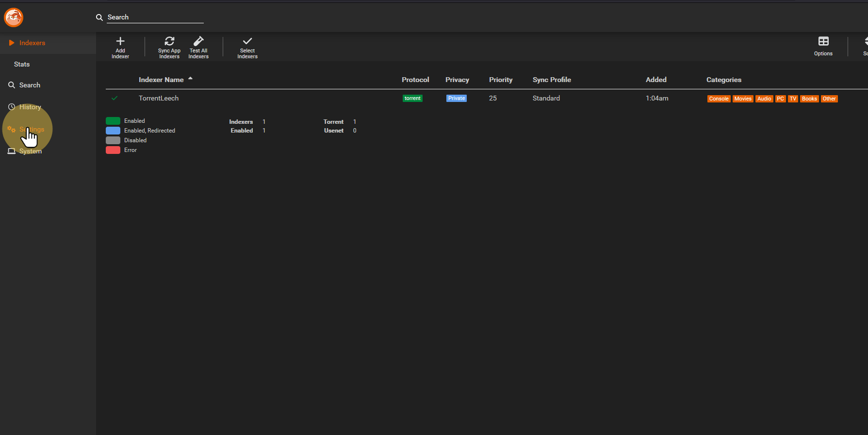Click the sidebar Search magnifier icon

[x=12, y=85]
